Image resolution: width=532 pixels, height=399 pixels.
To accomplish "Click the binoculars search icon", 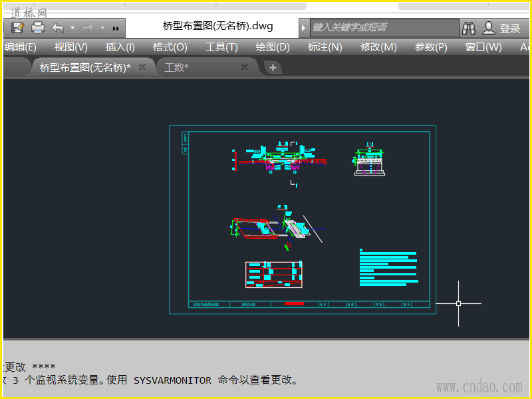I will [x=469, y=28].
